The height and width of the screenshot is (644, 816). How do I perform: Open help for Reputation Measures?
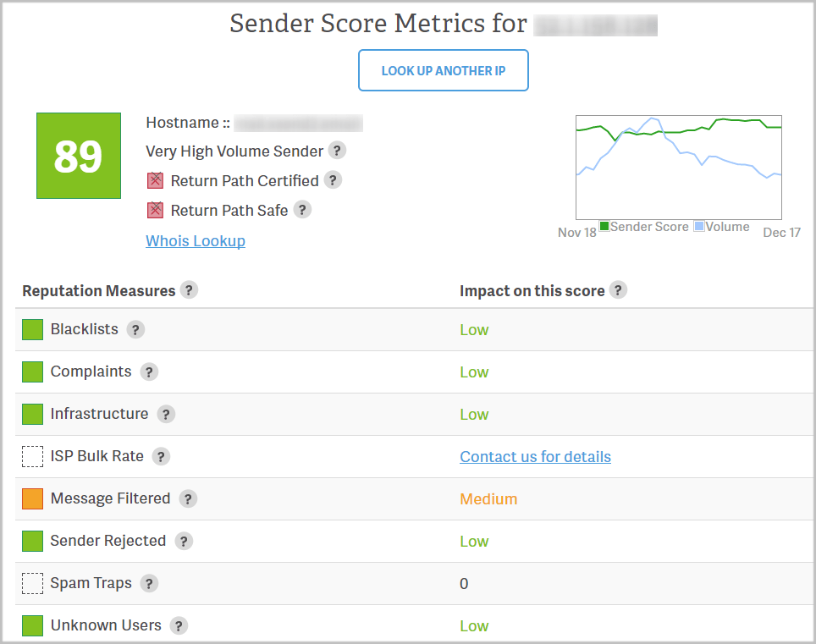click(190, 289)
